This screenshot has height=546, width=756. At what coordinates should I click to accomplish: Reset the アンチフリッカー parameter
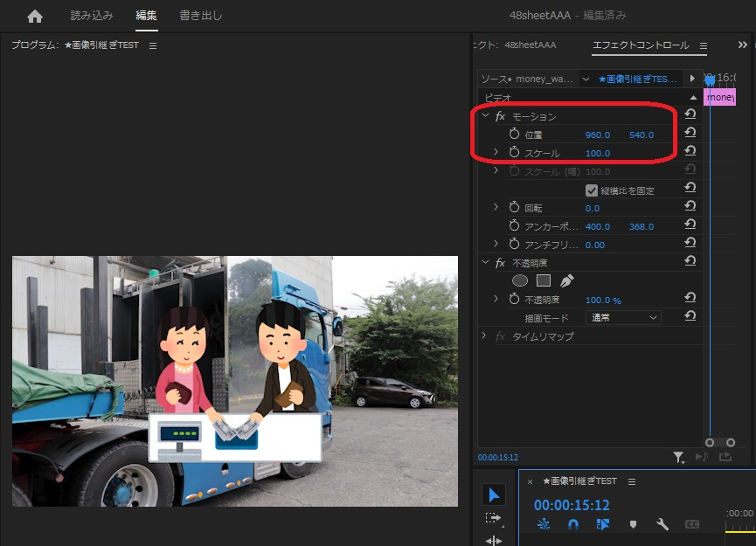[690, 242]
